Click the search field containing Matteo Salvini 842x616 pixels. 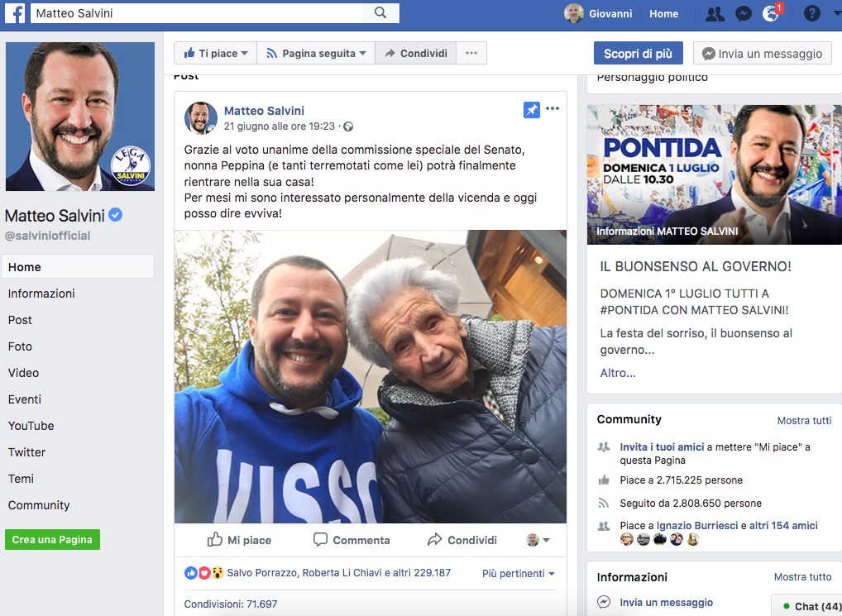(x=196, y=13)
